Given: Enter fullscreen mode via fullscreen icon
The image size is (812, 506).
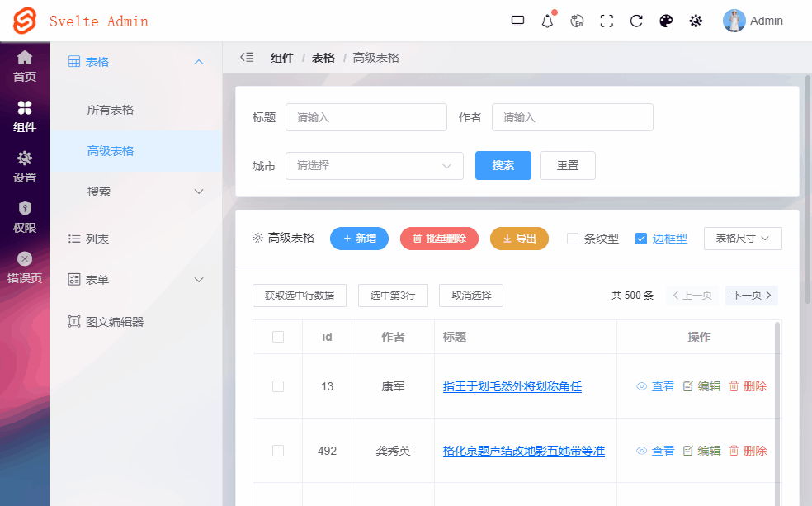Looking at the screenshot, I should point(607,21).
